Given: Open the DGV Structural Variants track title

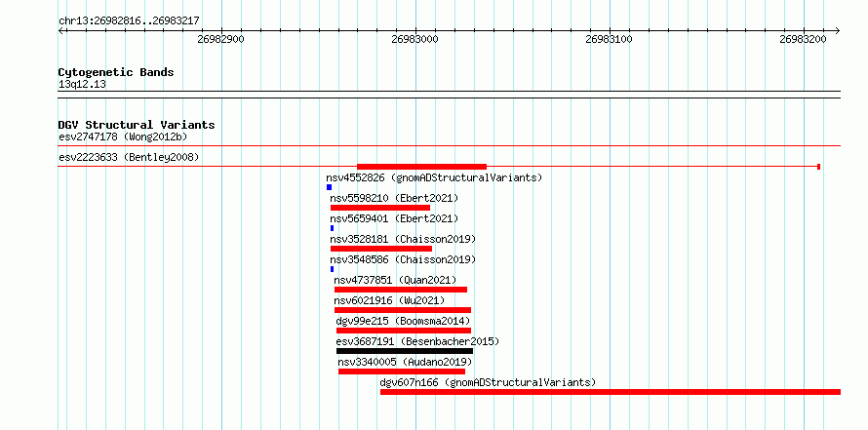Looking at the screenshot, I should 137,125.
